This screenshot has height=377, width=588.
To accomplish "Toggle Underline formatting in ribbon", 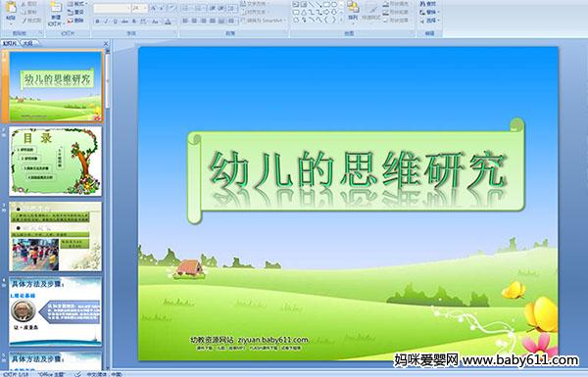I will (115, 22).
